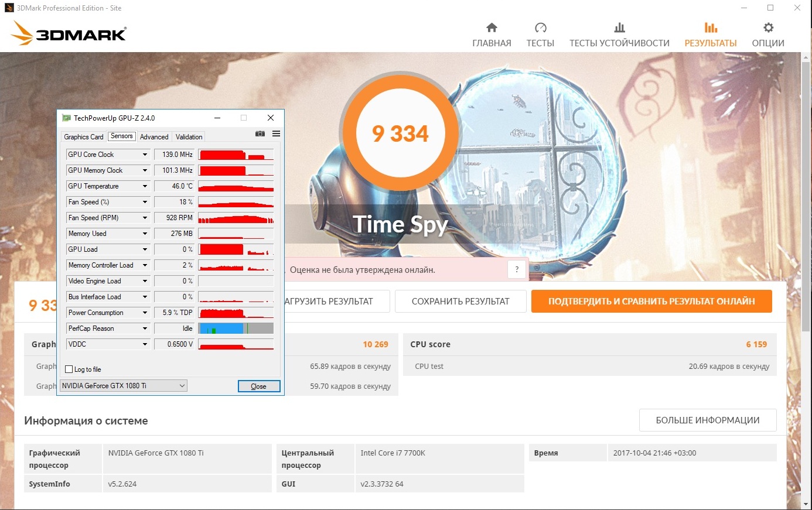Click 3DMark title bar app icon
Screen dimensions: 812x510
tap(9, 8)
